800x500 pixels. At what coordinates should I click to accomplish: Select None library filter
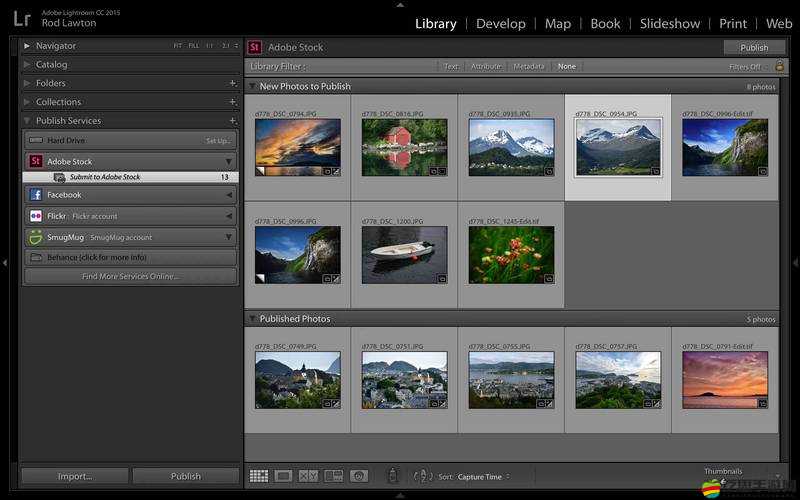tap(567, 66)
